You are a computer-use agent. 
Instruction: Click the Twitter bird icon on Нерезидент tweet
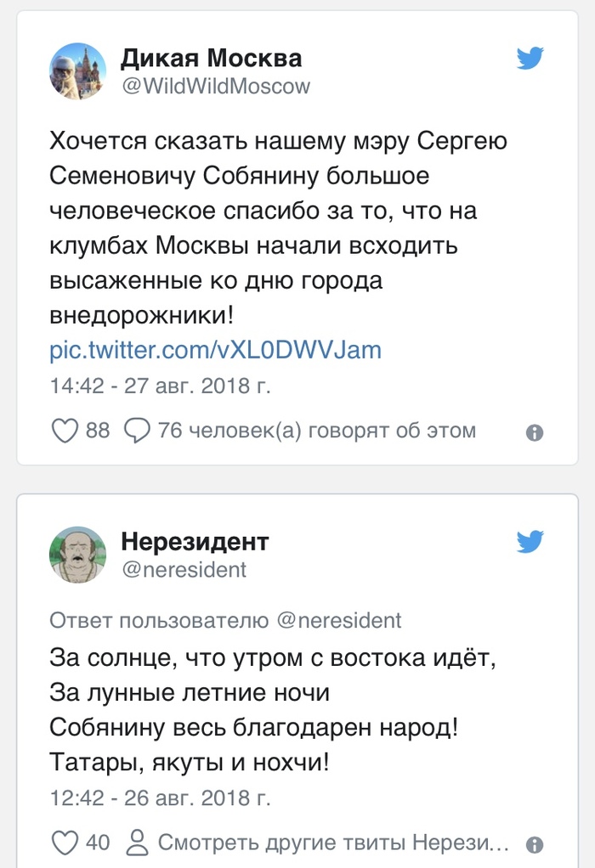point(530,541)
